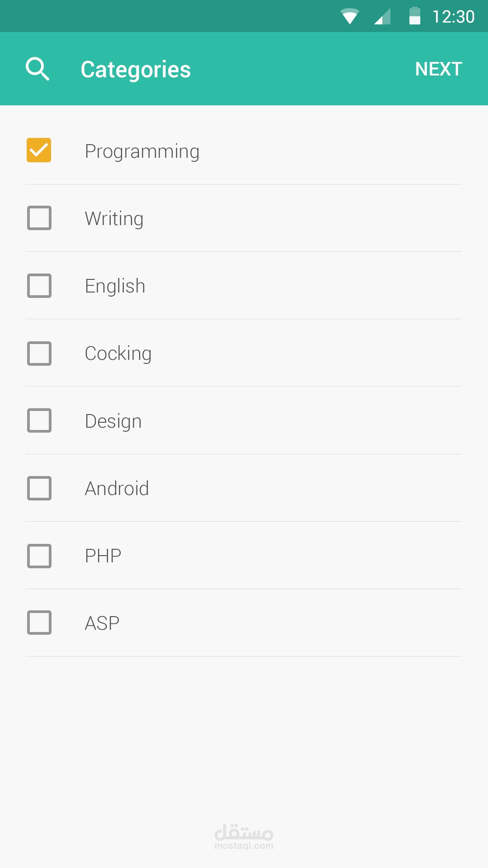Select the Design checkbox

pyautogui.click(x=39, y=420)
